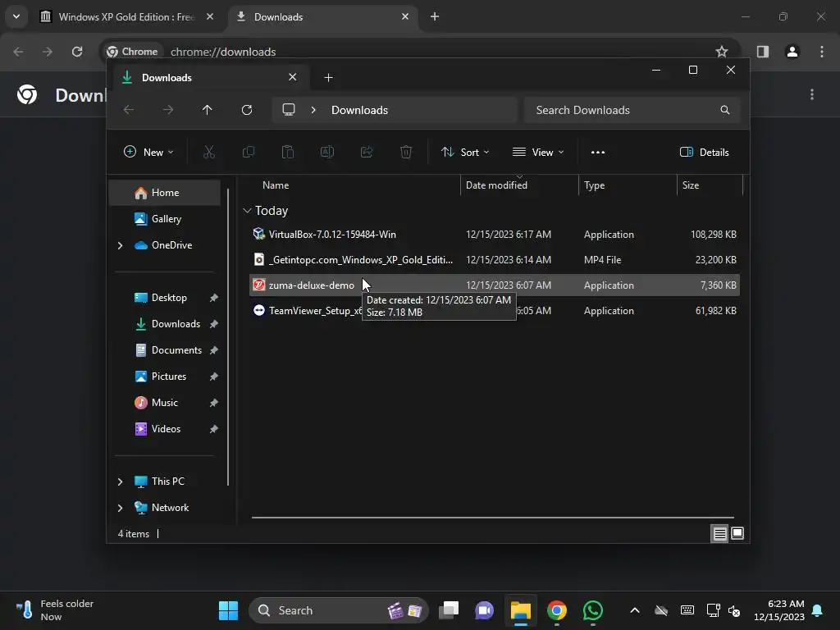
Task: Open a new Chrome tab
Action: click(x=435, y=16)
